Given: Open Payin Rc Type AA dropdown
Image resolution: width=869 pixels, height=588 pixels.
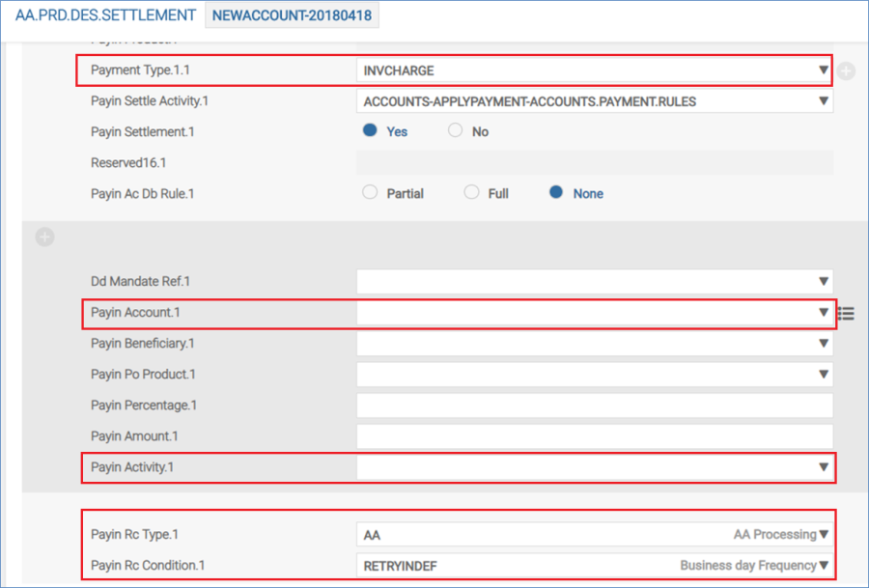Looking at the screenshot, I should [823, 535].
